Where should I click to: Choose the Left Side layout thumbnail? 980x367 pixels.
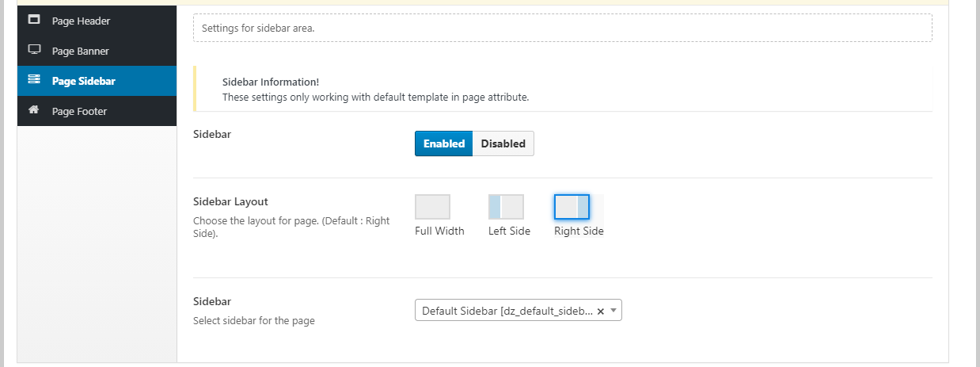coord(506,207)
